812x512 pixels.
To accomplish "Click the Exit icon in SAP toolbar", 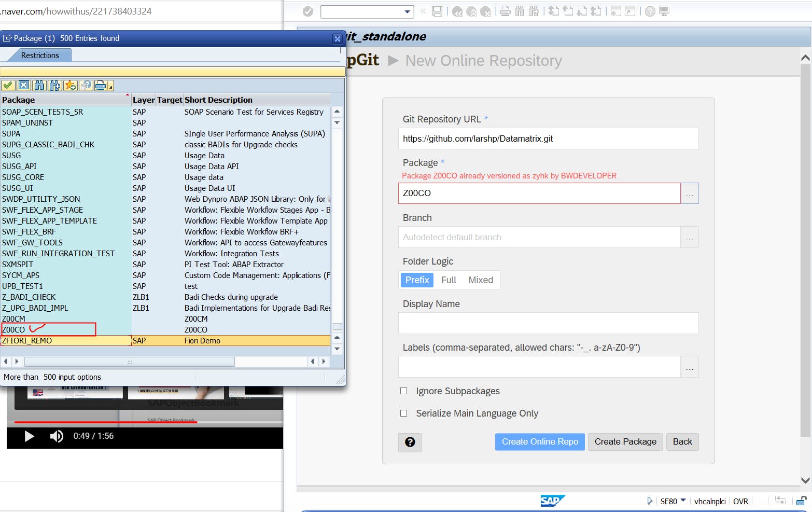I will pos(471,11).
